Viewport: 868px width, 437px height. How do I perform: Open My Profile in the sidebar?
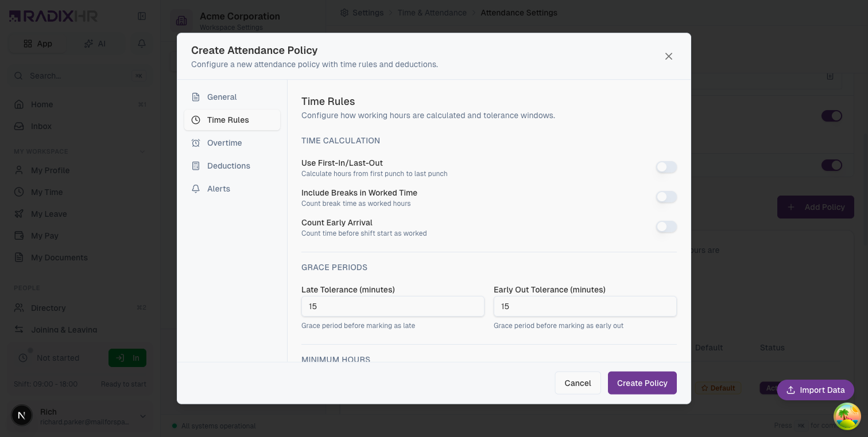80,170
